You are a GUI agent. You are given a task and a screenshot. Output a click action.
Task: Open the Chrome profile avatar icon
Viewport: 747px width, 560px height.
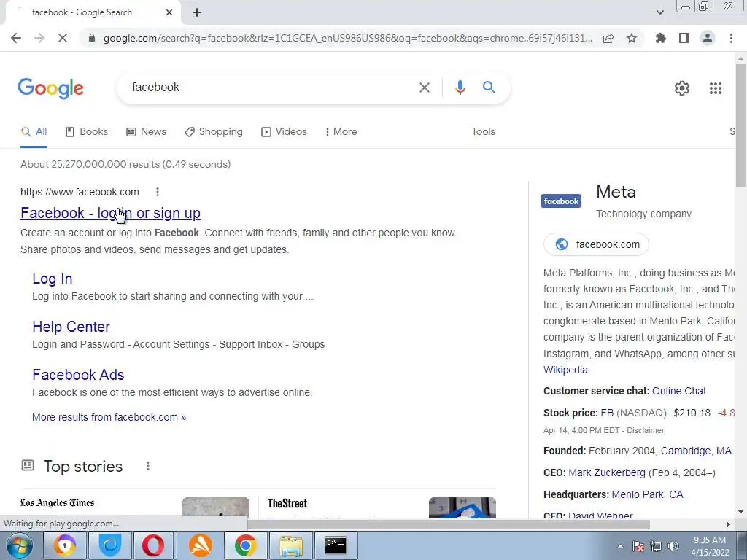(x=708, y=38)
